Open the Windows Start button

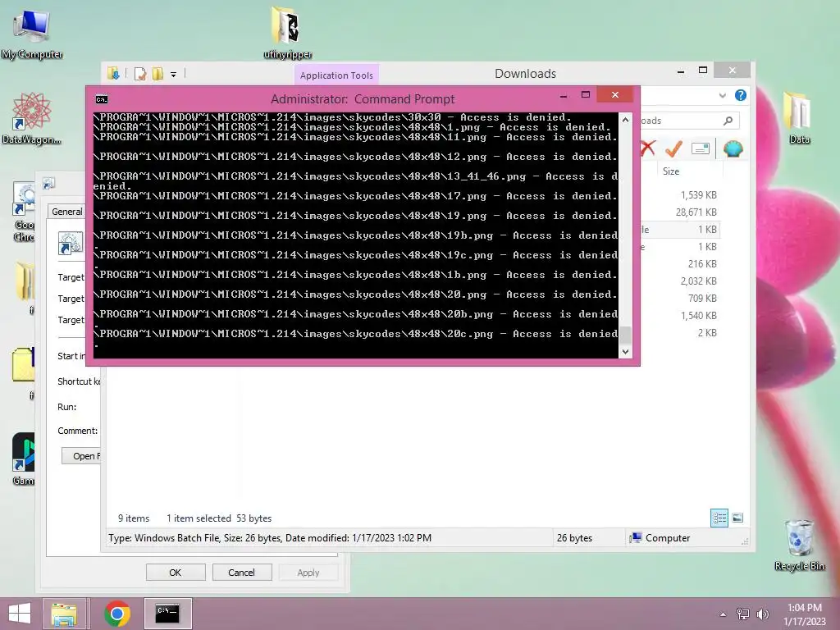(x=20, y=614)
